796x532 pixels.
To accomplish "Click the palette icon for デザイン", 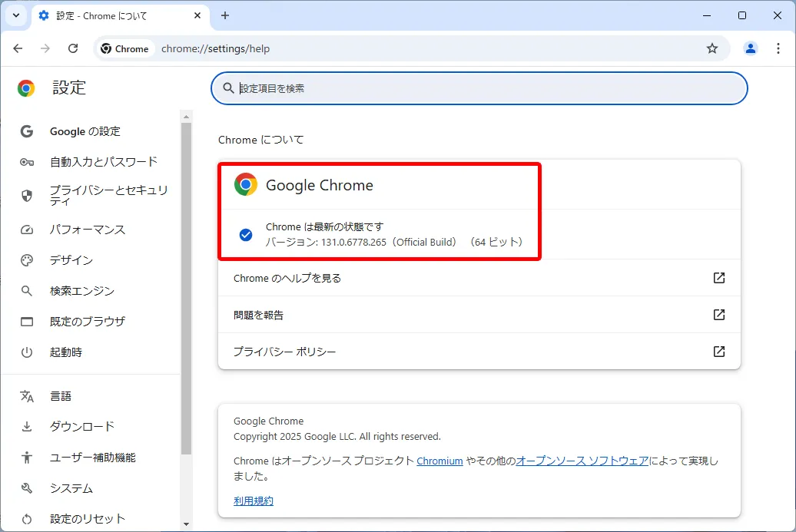I will tap(27, 260).
